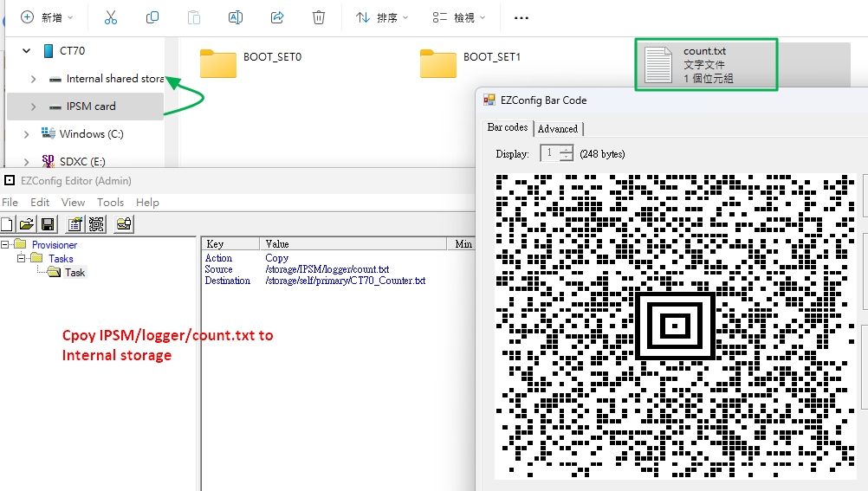Viewport: 868px width, 491px height.
Task: Click the Rename icon in Explorer toolbar
Action: pyautogui.click(x=236, y=17)
